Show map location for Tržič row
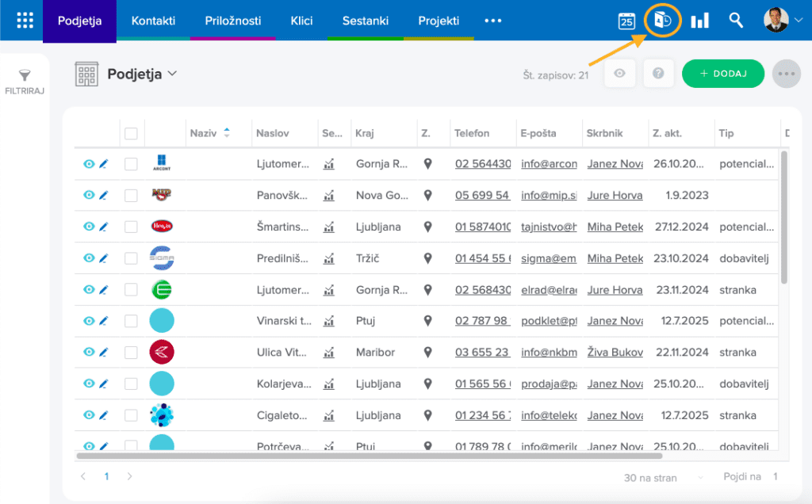 [427, 258]
